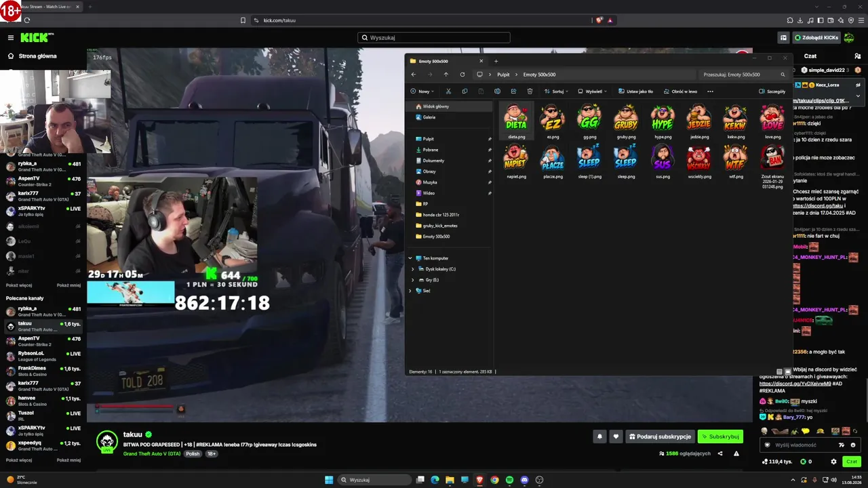Open Spotify from the taskbar
This screenshot has width=868, height=488.
[x=509, y=480]
